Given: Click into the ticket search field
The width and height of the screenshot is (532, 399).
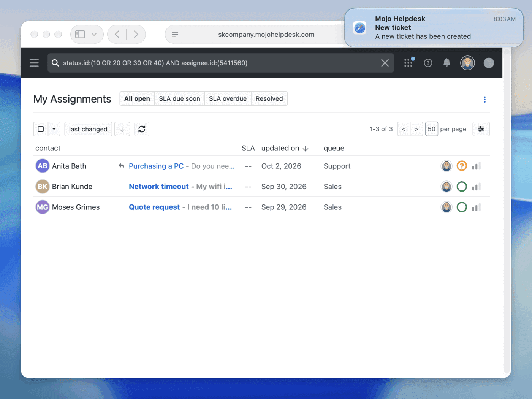Looking at the screenshot, I should [220, 63].
